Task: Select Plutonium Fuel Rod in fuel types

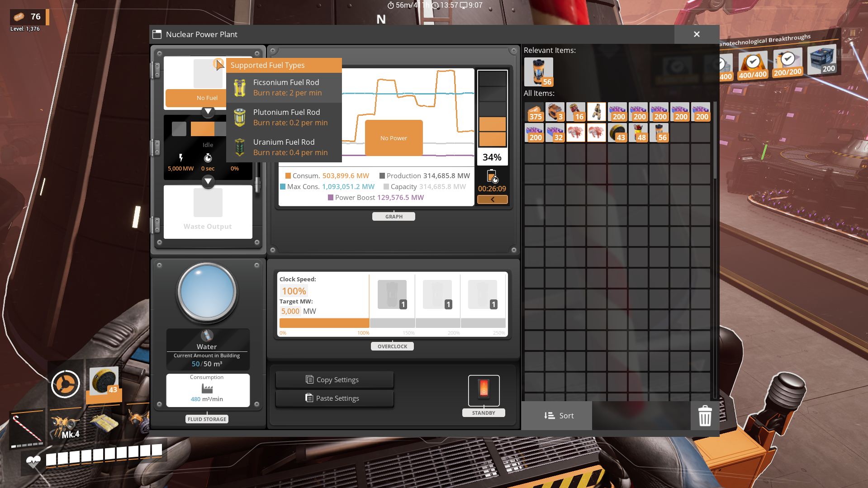Action: click(284, 118)
